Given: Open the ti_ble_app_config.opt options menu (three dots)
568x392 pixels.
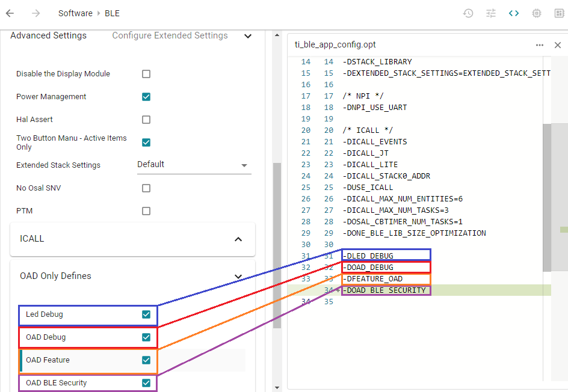Looking at the screenshot, I should click(x=540, y=44).
